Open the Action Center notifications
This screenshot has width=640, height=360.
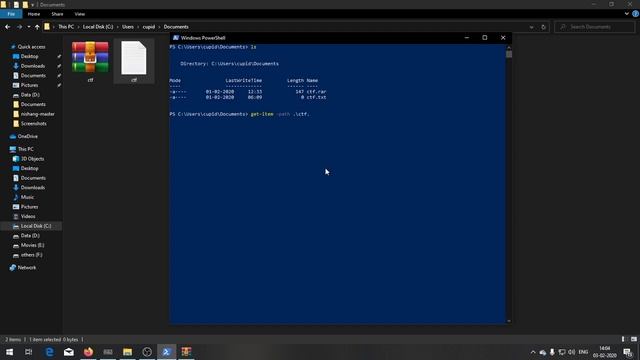pos(628,352)
